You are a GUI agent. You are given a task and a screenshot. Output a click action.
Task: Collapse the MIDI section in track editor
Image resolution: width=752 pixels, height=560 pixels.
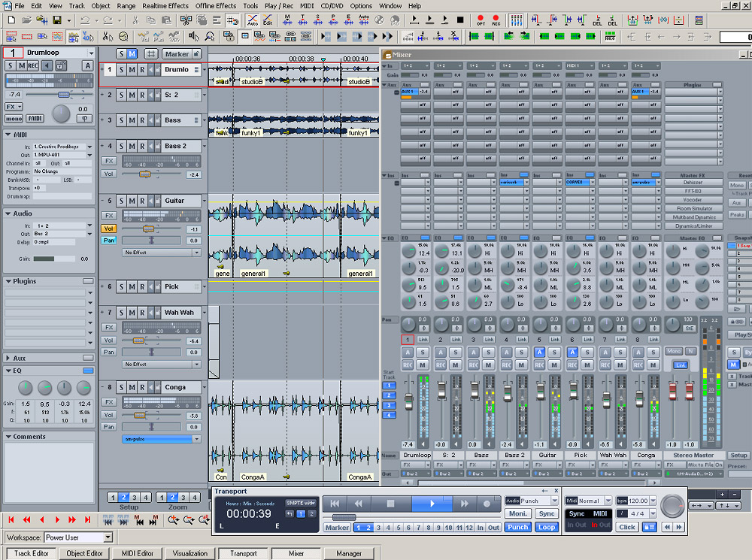pos(8,135)
